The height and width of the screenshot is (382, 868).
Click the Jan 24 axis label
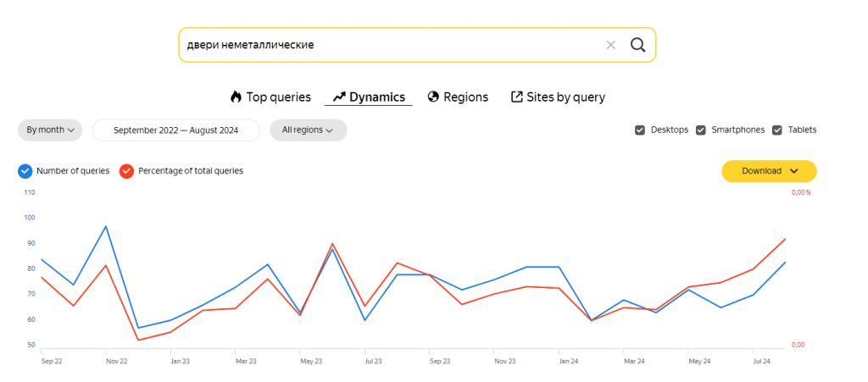569,361
